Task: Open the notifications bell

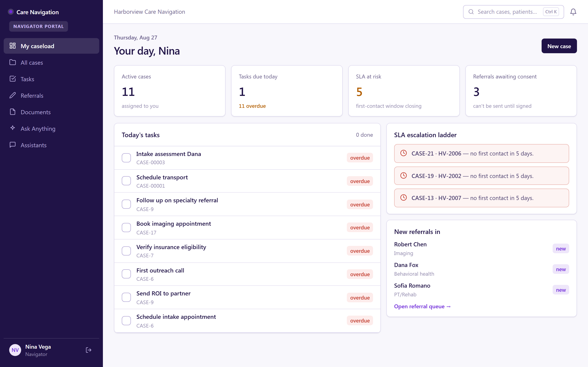Action: (573, 12)
